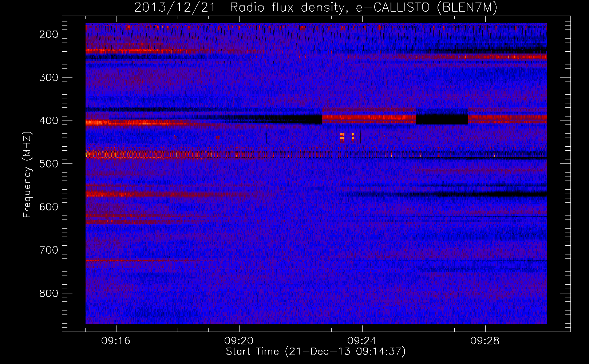Screen dimensions: 589x364
Task: Click the 09:24 time tick label
Action: click(x=362, y=341)
